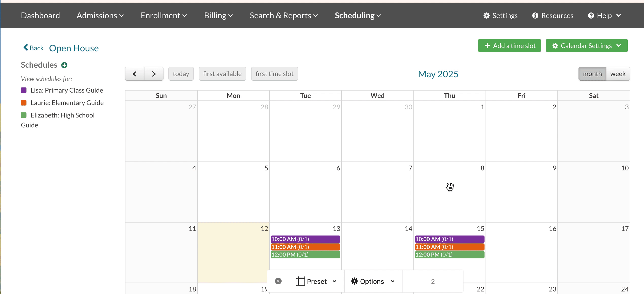Go to previous month with left arrow
Screen dimensions: 644x294
(x=135, y=74)
